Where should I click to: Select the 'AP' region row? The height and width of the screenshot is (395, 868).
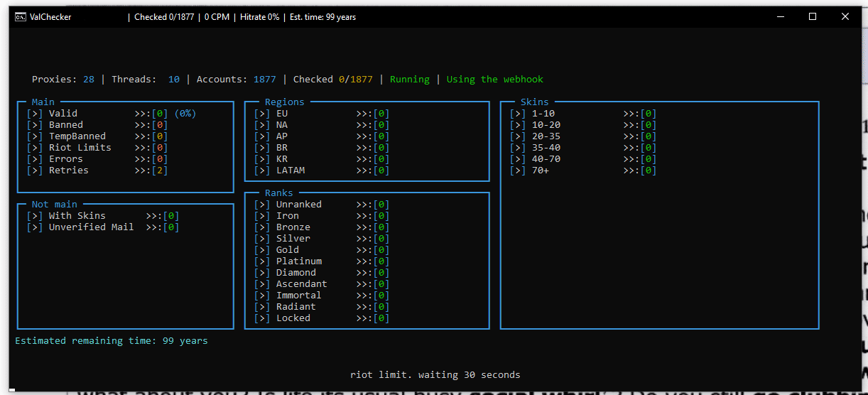pos(322,136)
